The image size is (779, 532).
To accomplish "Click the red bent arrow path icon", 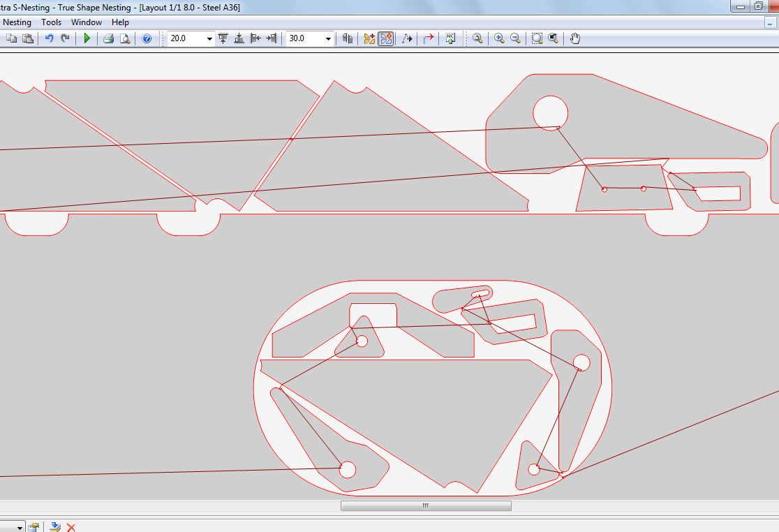I will pyautogui.click(x=429, y=38).
